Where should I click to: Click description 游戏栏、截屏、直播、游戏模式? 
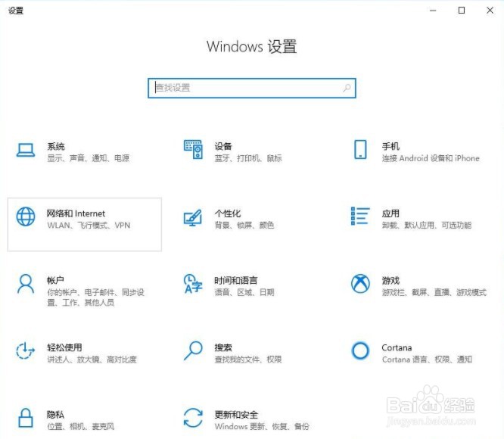434,292
